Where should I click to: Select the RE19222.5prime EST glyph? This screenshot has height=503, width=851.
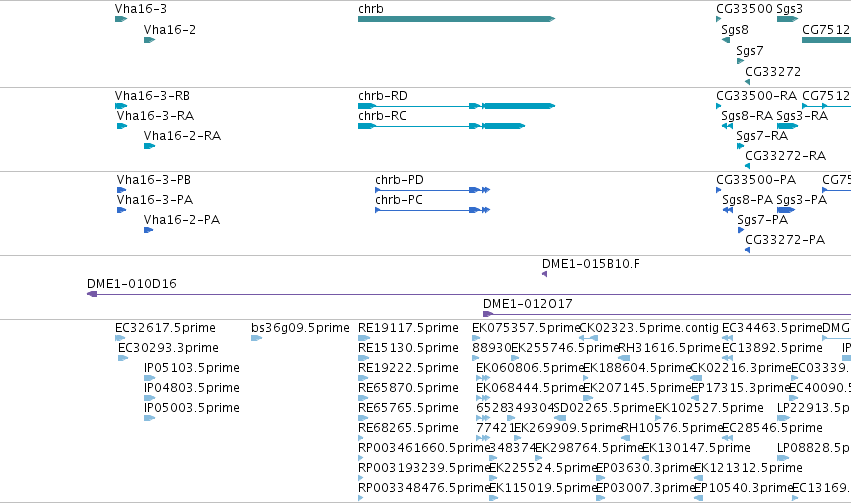coord(363,378)
